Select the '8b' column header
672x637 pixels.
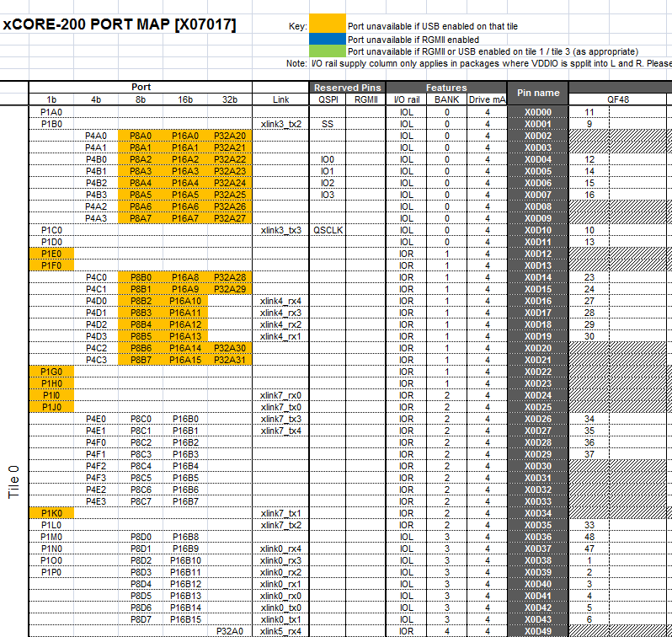[141, 99]
